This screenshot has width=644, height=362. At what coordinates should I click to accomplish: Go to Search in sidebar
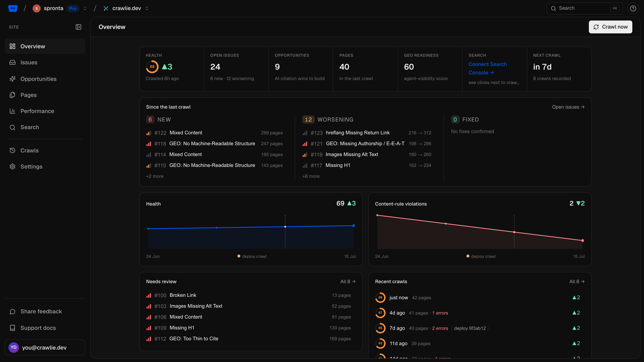[45, 127]
